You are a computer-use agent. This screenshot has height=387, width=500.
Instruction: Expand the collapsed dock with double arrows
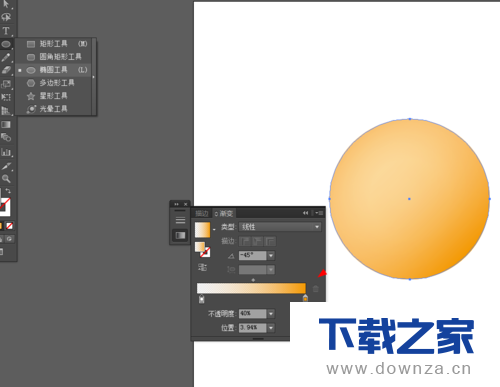pos(176,204)
